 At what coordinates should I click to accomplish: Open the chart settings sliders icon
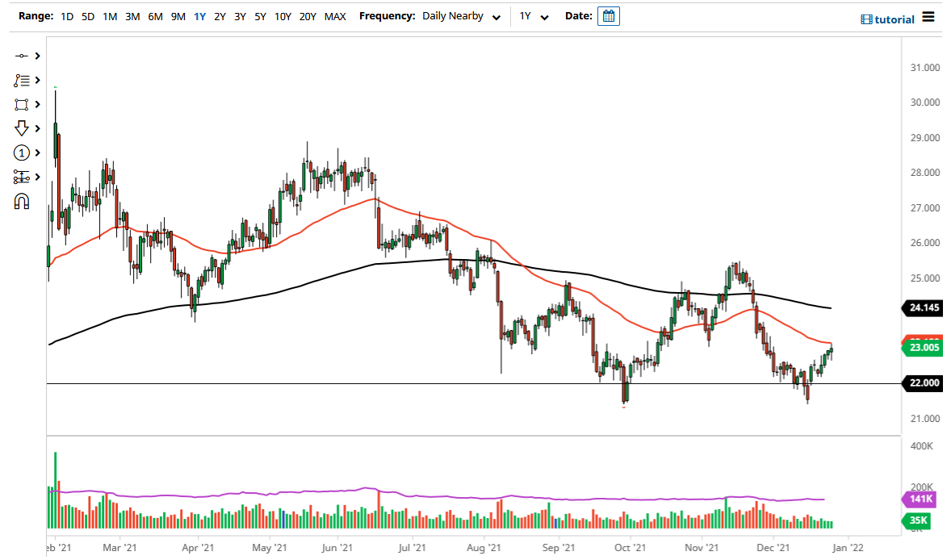(x=21, y=177)
